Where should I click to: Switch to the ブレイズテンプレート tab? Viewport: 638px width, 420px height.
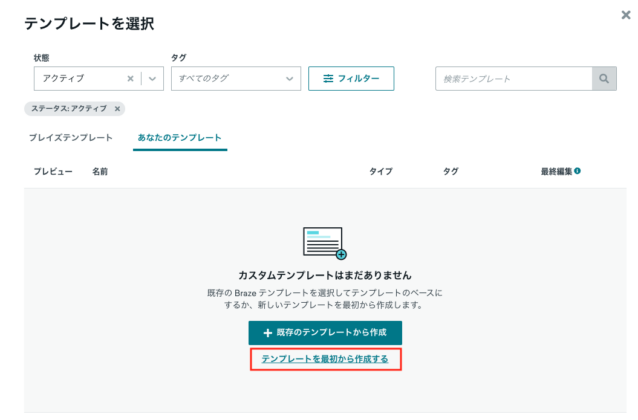[x=70, y=137]
